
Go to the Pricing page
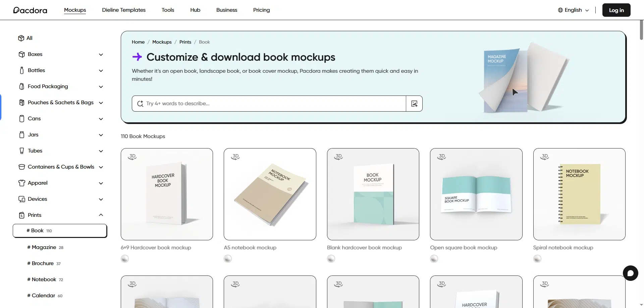pyautogui.click(x=261, y=10)
